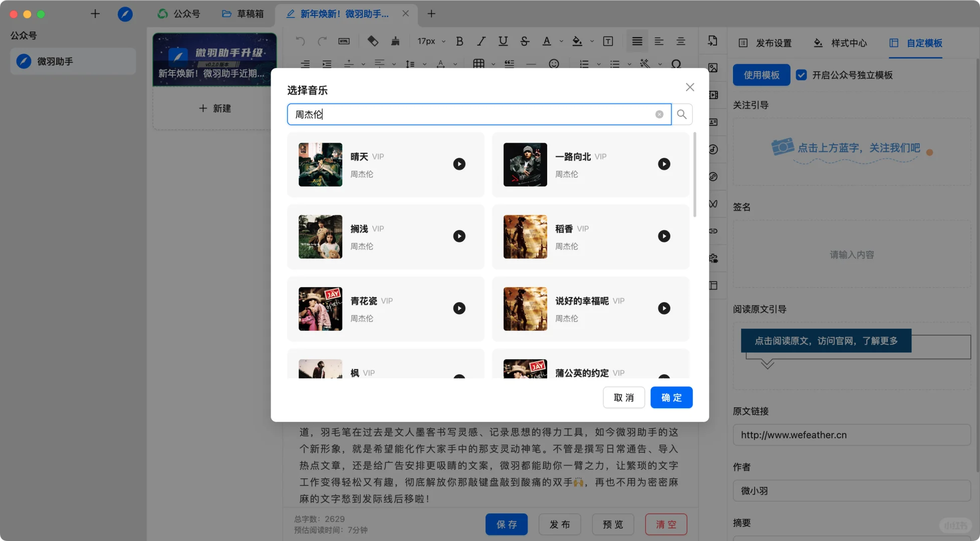Toggle underline formatting in the toolbar

(x=503, y=42)
